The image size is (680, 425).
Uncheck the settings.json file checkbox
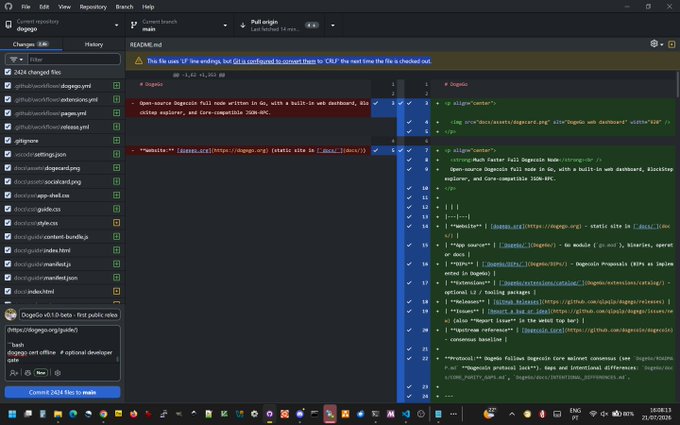click(8, 154)
